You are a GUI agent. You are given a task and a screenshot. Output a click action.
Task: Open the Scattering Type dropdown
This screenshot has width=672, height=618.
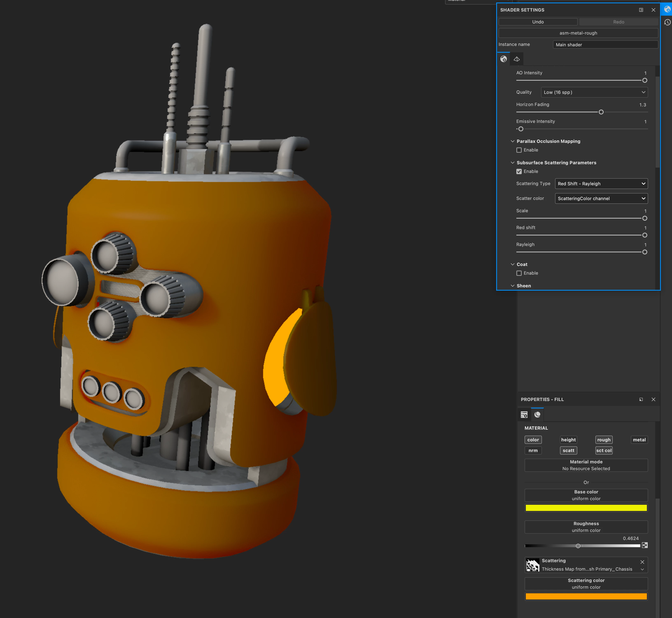coord(601,184)
